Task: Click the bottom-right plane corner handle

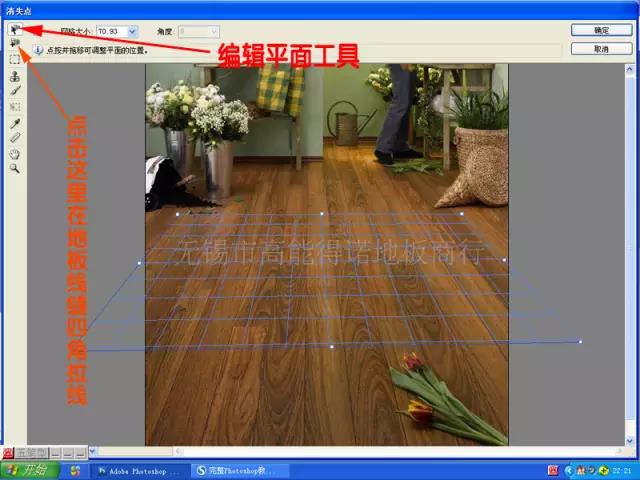Action: [x=580, y=342]
